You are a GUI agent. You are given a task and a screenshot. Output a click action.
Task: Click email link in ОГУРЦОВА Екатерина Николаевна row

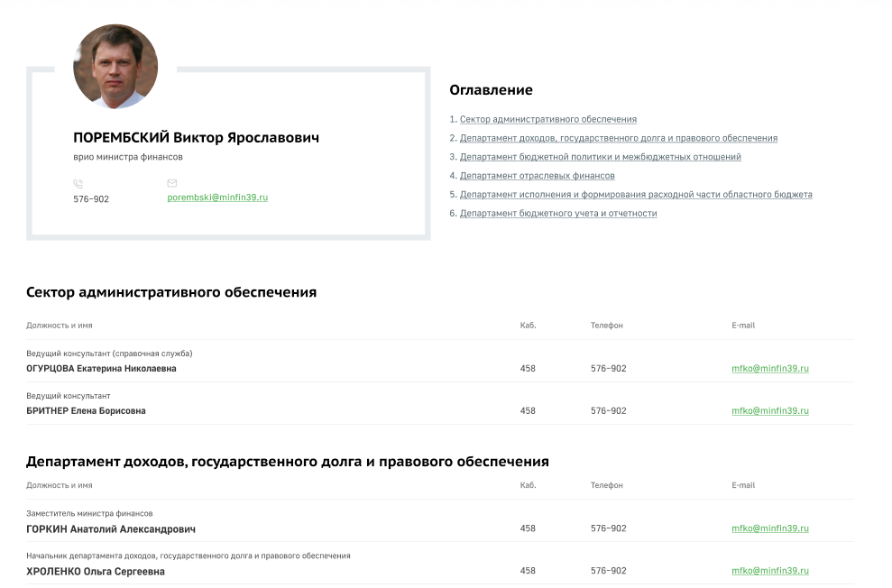click(769, 368)
